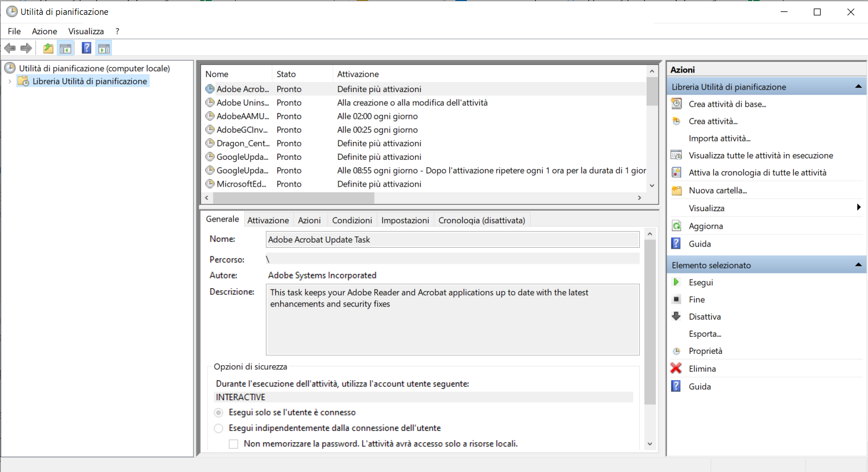Click the Libreria Utilità di pianificazione folder icon
The height and width of the screenshot is (472, 868).
[23, 81]
